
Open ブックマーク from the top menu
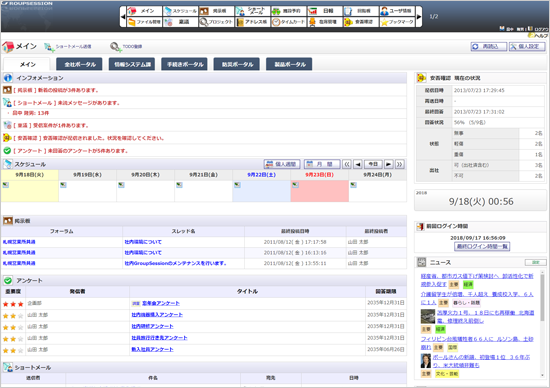pyautogui.click(x=397, y=22)
